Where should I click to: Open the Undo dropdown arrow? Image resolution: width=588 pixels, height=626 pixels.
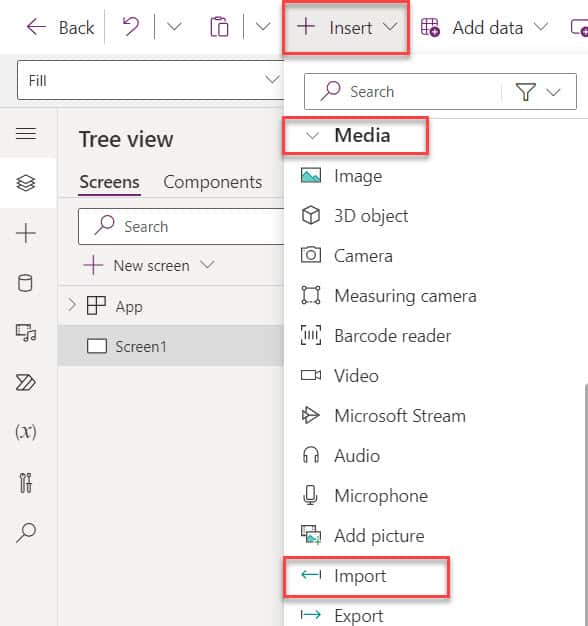174,27
